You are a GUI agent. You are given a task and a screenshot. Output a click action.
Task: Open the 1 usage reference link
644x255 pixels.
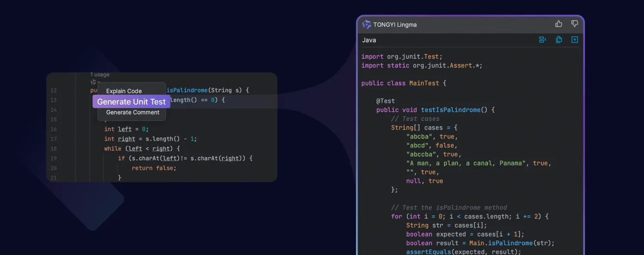[99, 74]
